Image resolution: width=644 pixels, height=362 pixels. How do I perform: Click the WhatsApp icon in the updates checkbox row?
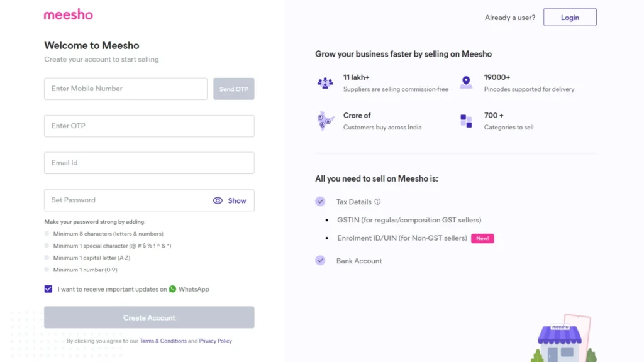(173, 289)
